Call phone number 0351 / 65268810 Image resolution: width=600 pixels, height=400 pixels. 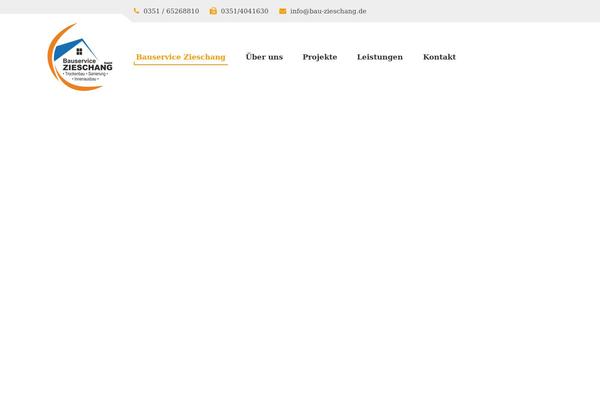[171, 11]
